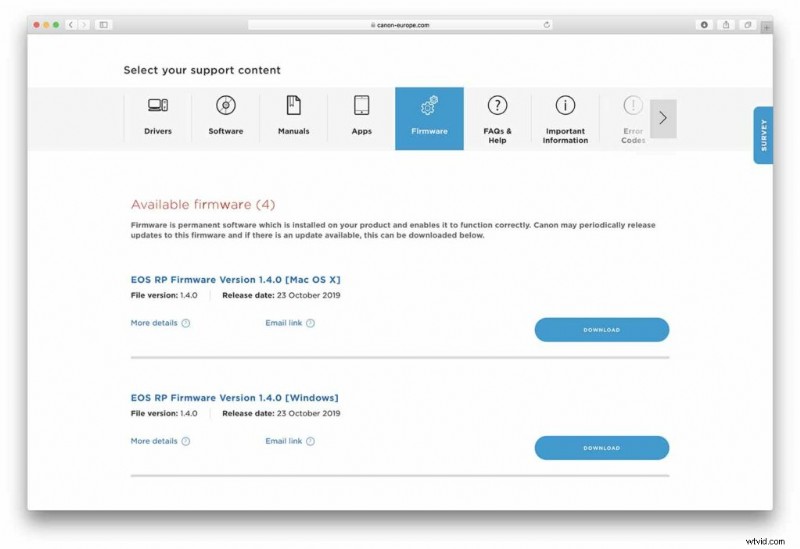The height and width of the screenshot is (549, 800).
Task: Select the Error Codes category
Action: point(632,118)
